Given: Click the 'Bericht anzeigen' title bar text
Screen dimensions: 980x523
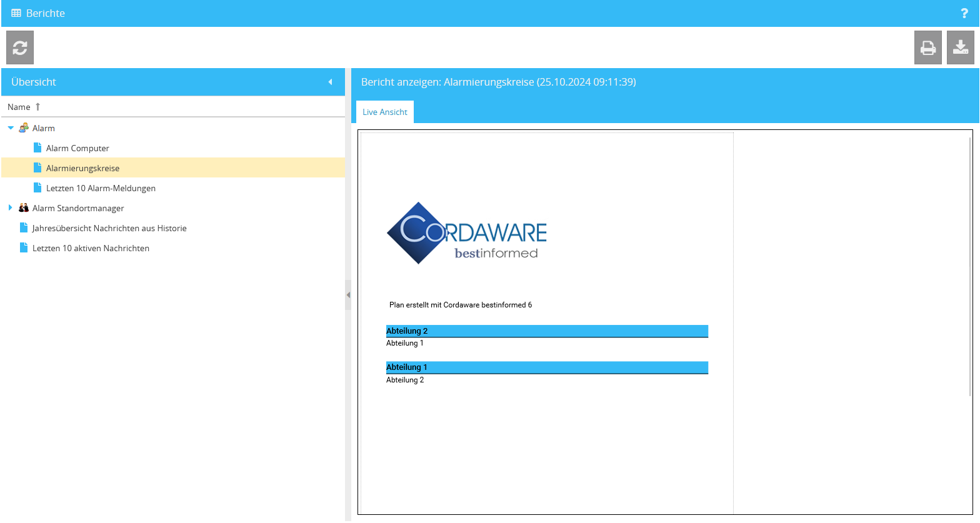Looking at the screenshot, I should 499,82.
